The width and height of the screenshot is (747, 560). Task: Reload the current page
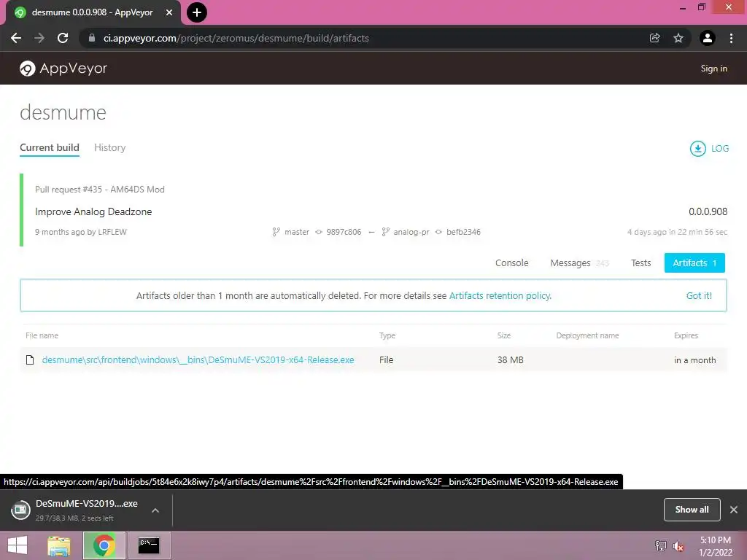63,38
